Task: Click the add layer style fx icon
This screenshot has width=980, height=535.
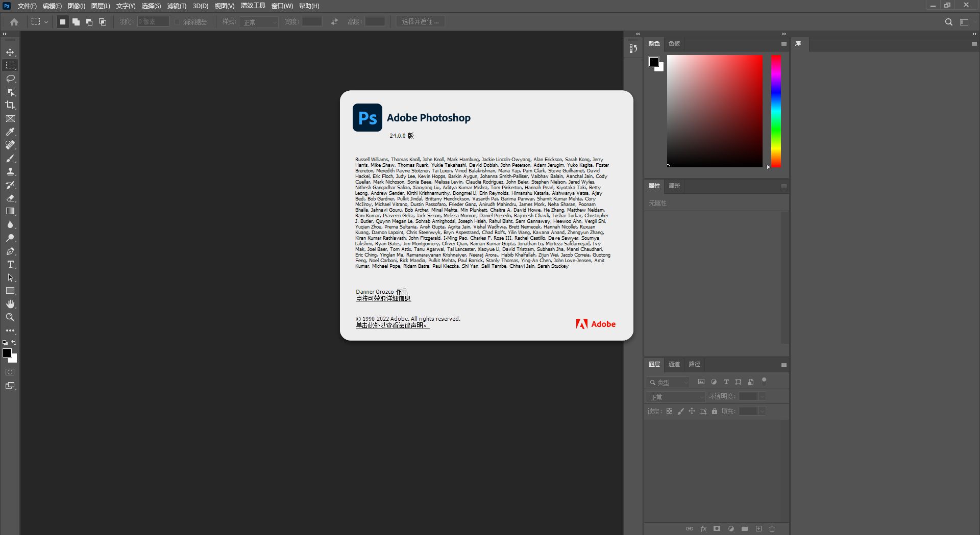Action: point(703,529)
